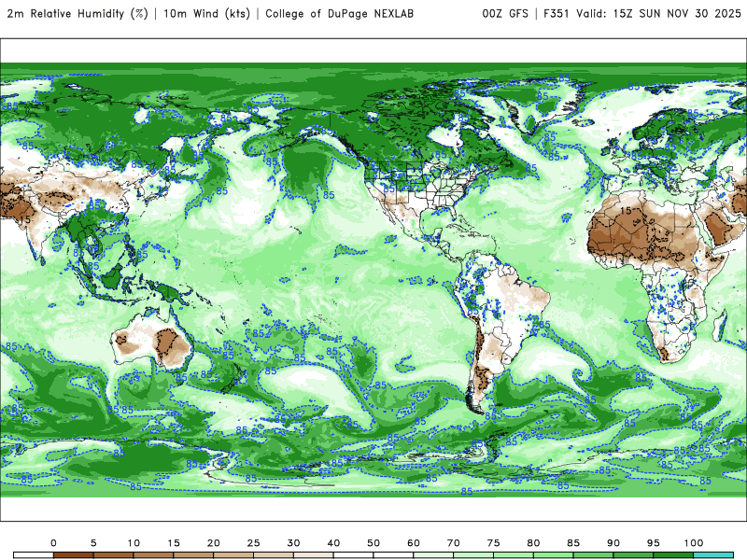Click the "2m Relative Humidity (%)" title
Image resolution: width=747 pixels, height=560 pixels.
78,14
